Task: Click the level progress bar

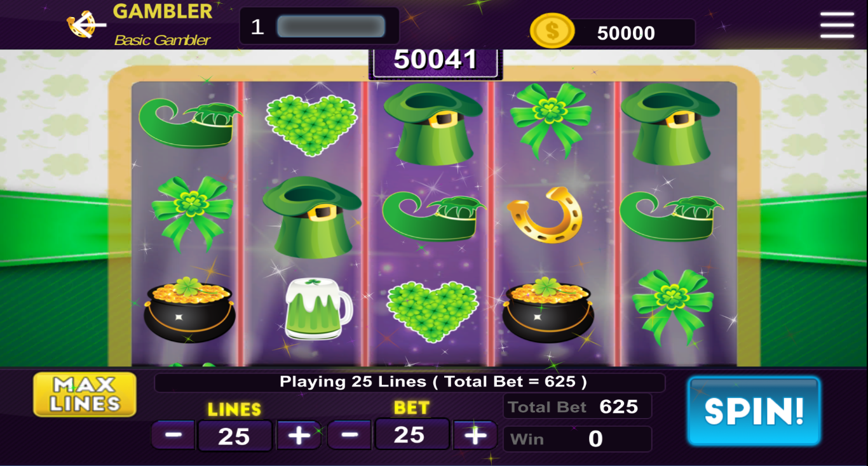Action: [331, 27]
